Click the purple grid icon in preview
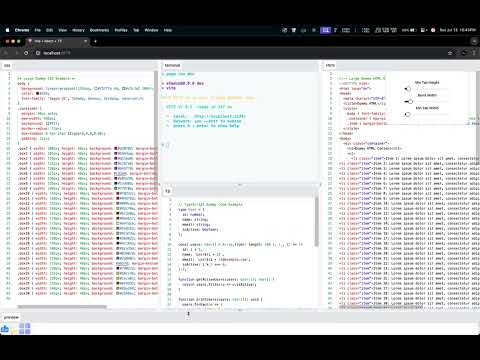 (25, 328)
